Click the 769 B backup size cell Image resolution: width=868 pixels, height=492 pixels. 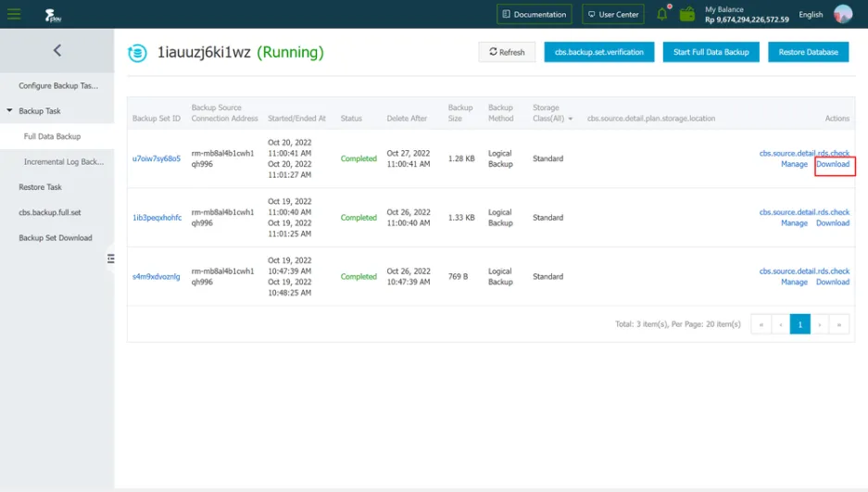pos(458,276)
